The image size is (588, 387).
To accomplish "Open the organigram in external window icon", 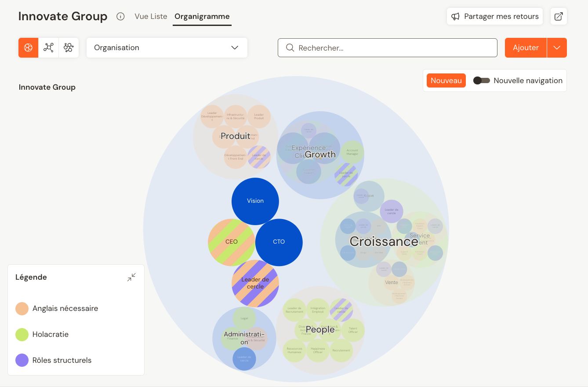I will [559, 16].
